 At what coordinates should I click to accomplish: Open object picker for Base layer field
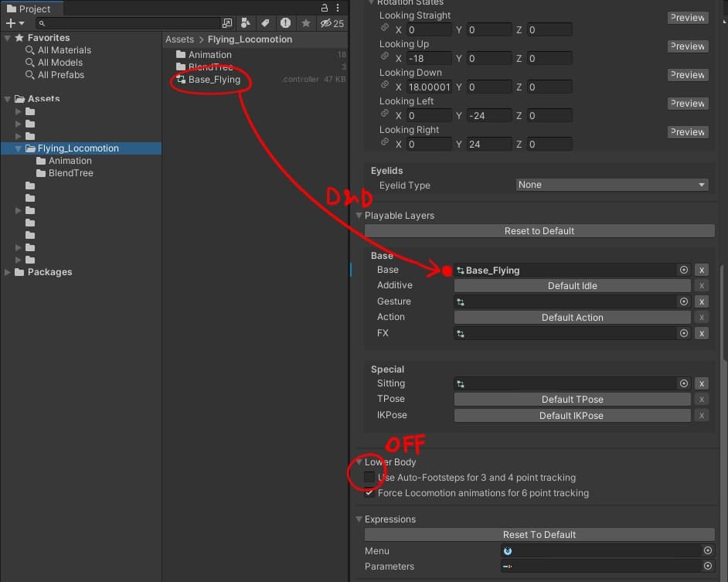[x=683, y=271]
